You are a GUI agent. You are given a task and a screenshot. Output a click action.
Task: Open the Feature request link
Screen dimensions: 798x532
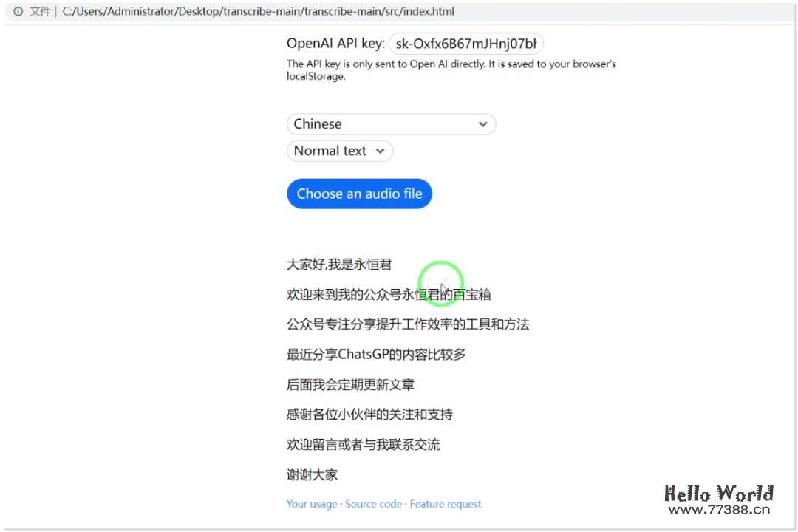(x=446, y=504)
